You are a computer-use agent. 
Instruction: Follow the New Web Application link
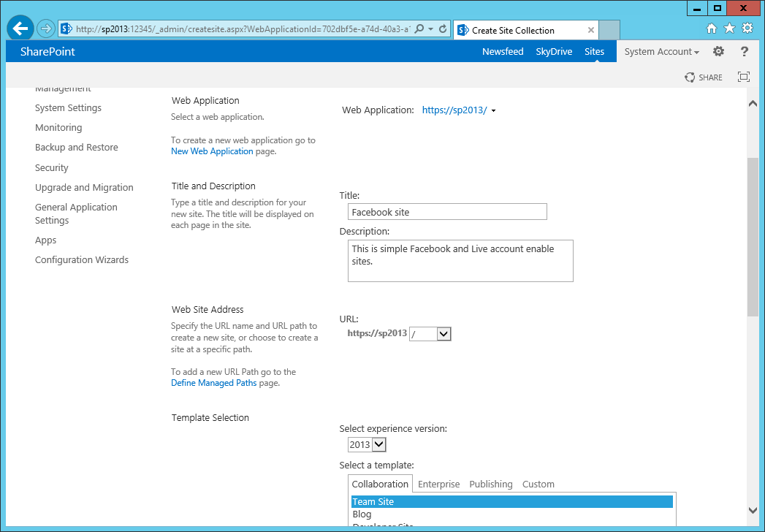[212, 151]
